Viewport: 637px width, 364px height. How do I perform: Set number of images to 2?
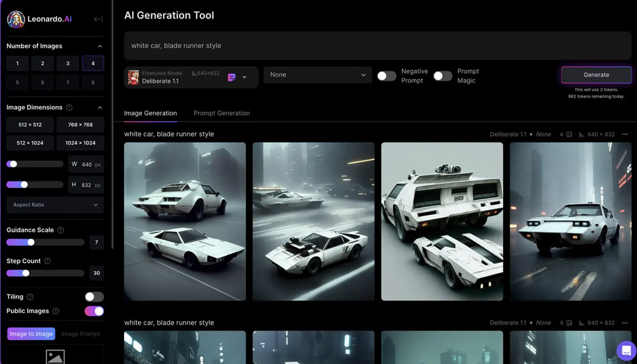[43, 63]
